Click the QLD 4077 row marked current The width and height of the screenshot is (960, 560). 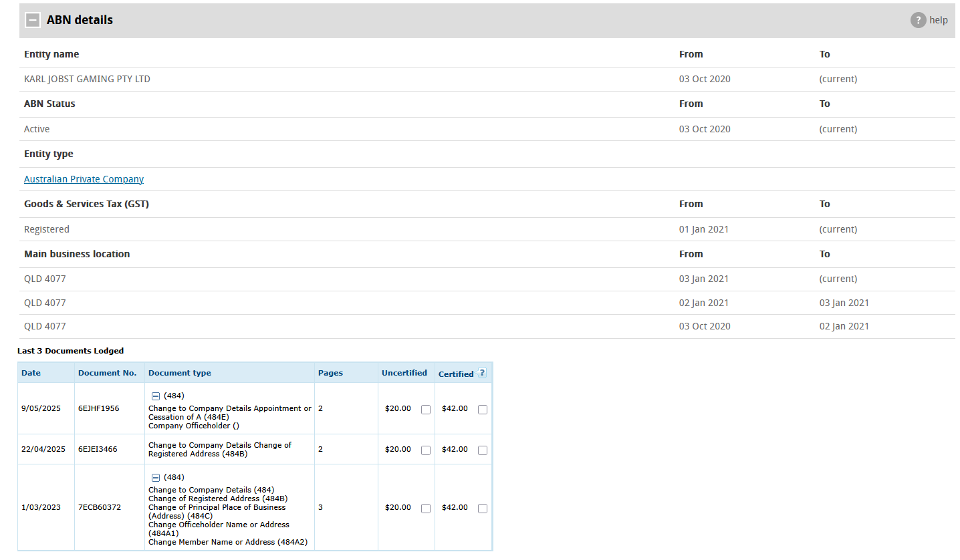487,279
